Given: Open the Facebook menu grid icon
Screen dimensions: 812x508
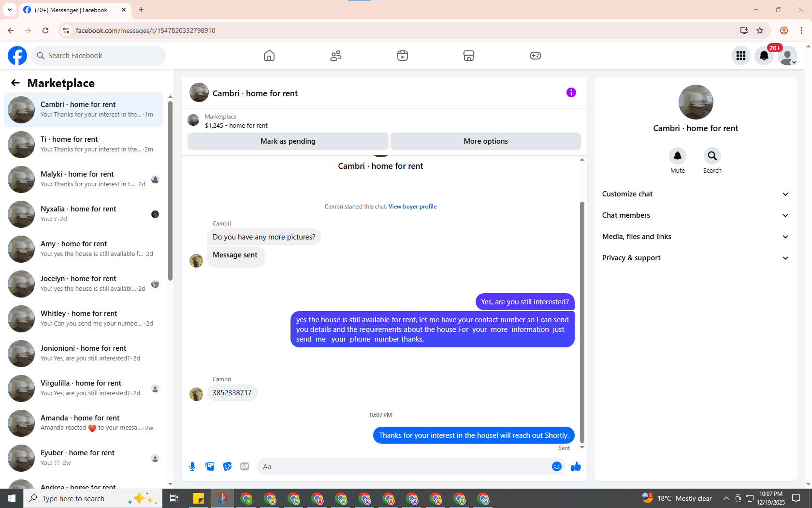Looking at the screenshot, I should (741, 56).
